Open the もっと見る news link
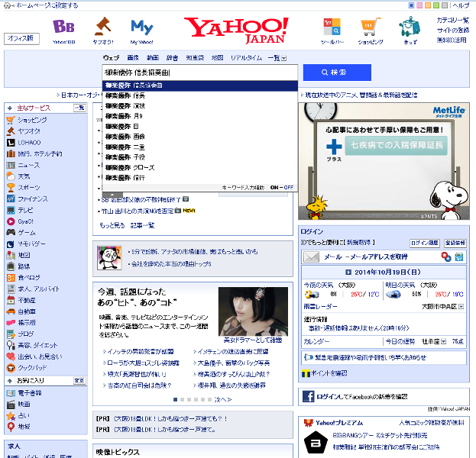 click(x=112, y=225)
